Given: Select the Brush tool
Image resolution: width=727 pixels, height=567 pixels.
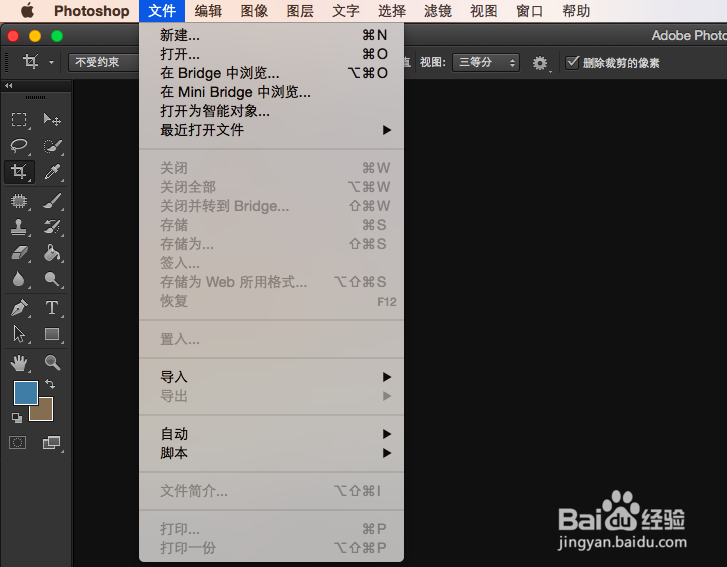Looking at the screenshot, I should point(52,201).
